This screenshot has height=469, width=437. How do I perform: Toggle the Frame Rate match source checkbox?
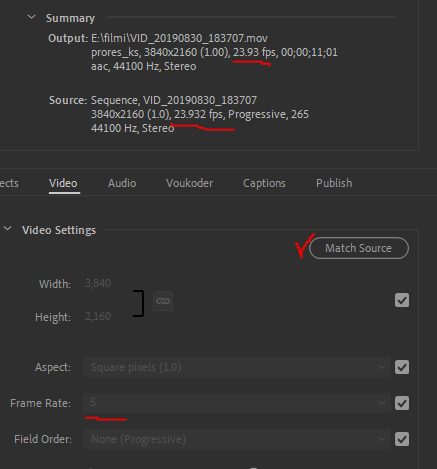pos(402,403)
